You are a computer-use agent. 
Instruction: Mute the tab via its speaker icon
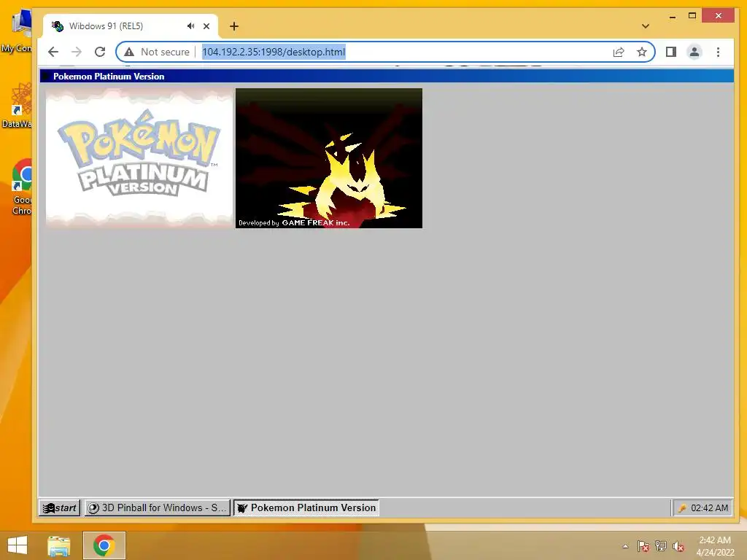tap(190, 26)
